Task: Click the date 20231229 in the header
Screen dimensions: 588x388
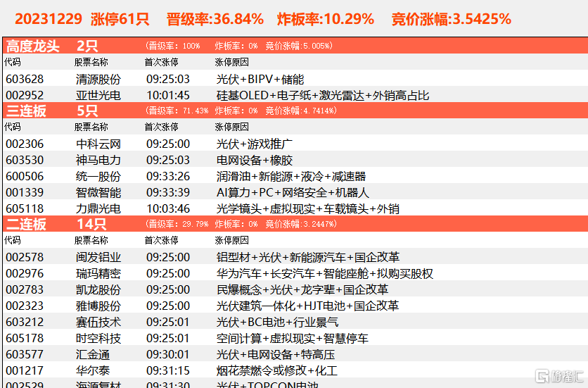Action: (49, 19)
